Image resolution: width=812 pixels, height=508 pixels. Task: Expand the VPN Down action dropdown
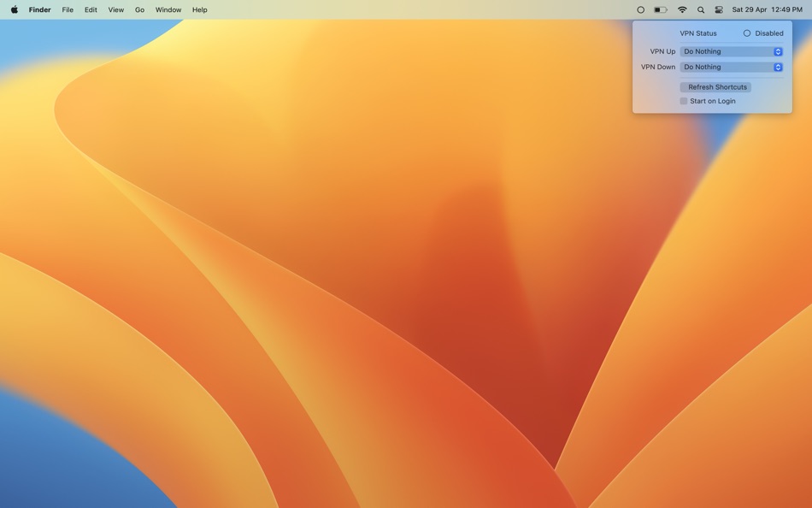click(x=731, y=67)
